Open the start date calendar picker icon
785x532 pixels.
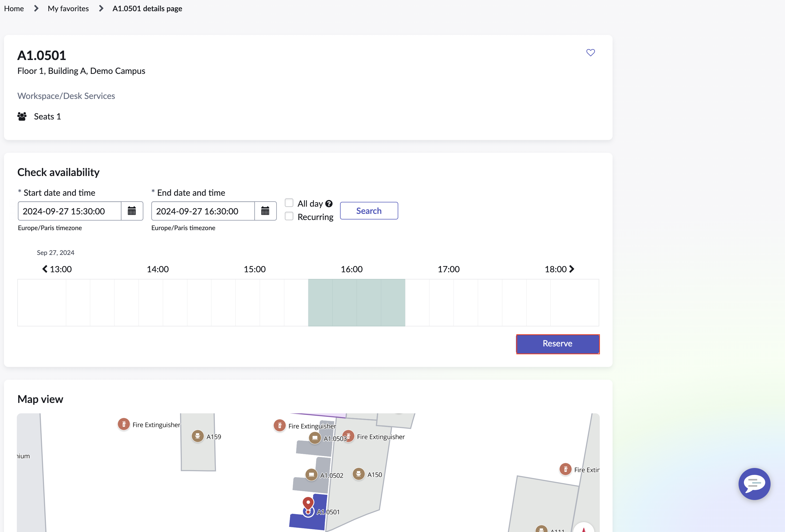point(132,211)
